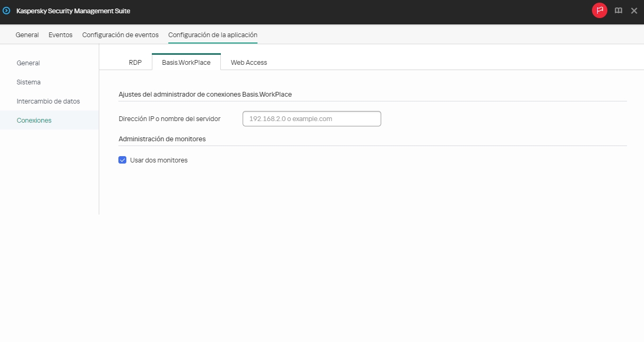This screenshot has height=342, width=644.
Task: Click the Kaspersky circular logo icon
Action: click(7, 10)
